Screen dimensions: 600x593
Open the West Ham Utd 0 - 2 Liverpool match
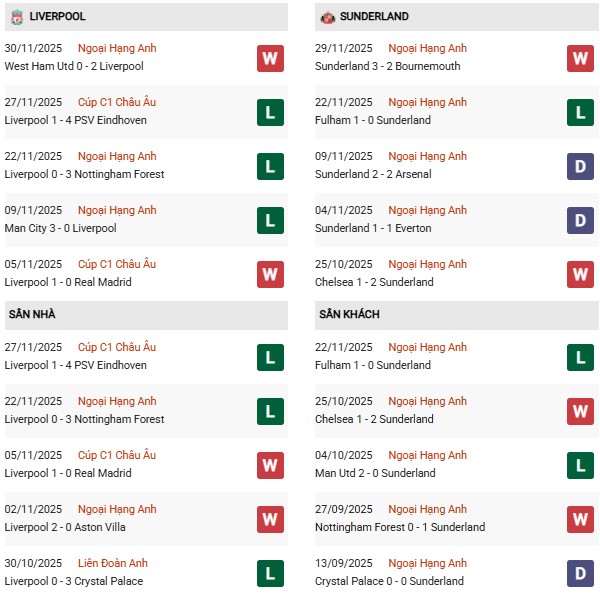[73, 66]
